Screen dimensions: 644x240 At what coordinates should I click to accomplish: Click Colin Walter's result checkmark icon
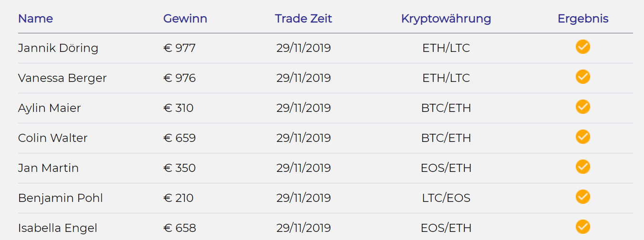(583, 137)
